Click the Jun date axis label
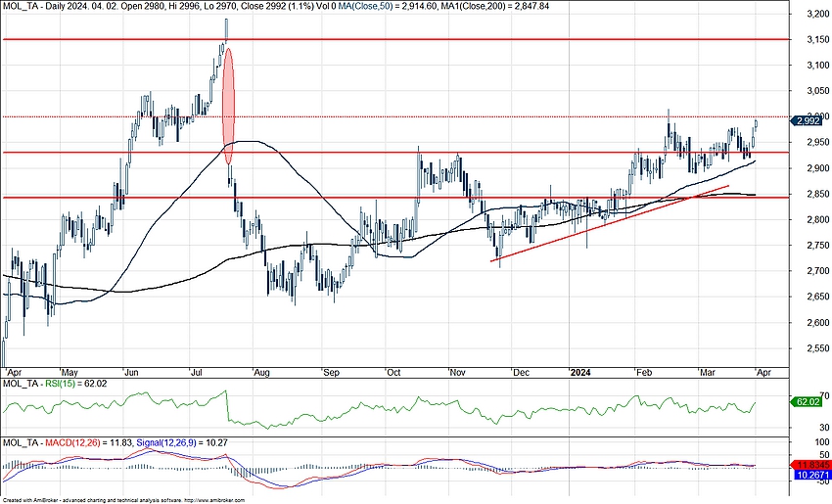Viewport: 832px width, 504px height. point(131,373)
